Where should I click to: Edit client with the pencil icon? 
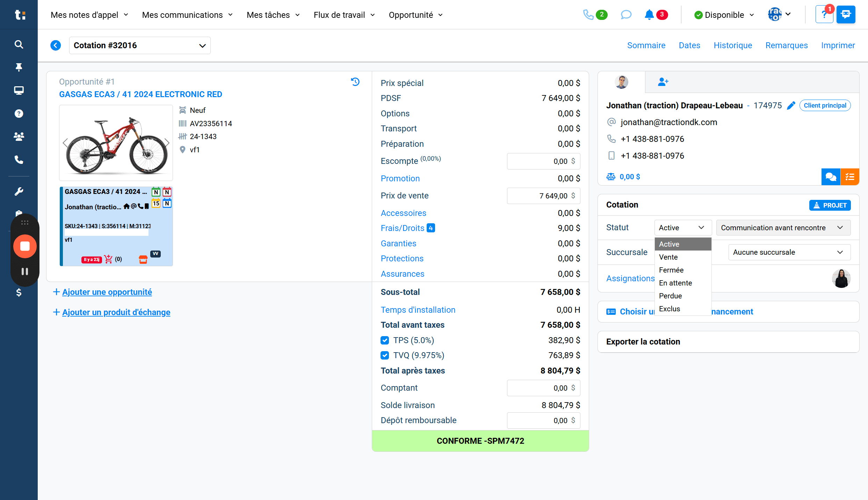[x=791, y=106]
